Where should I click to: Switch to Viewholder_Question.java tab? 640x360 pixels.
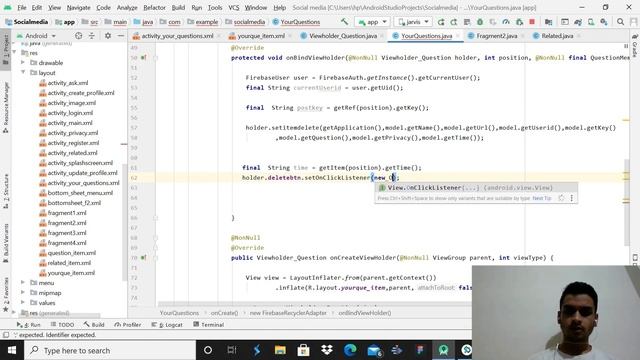click(x=343, y=36)
